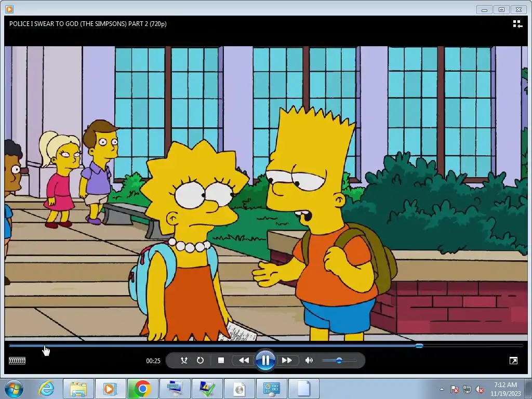Adjust the volume slider knob
Screen dimensions: 532x399
[339, 361]
